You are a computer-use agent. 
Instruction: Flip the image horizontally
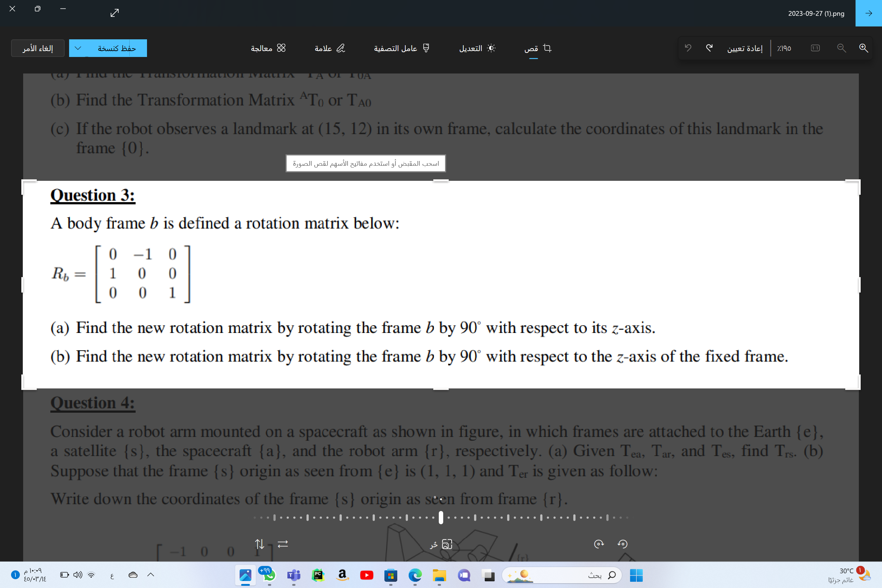[x=282, y=544]
